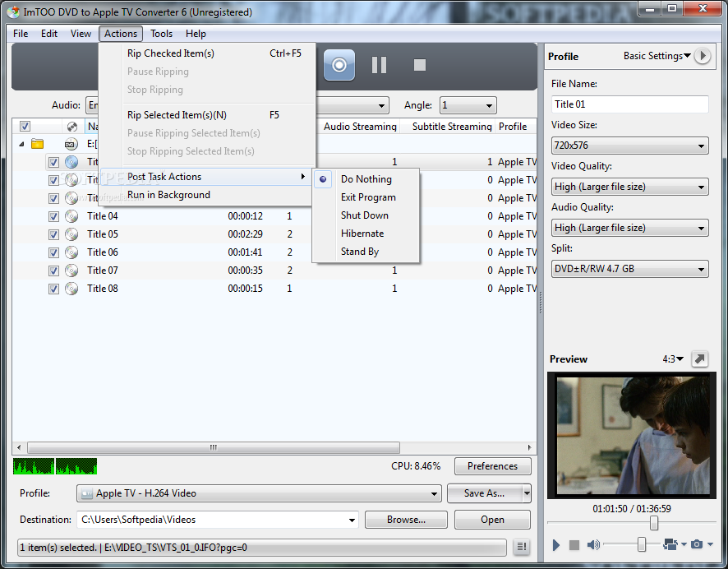Open the log icon beside status bar
Screen dimensions: 728x569
tap(522, 547)
